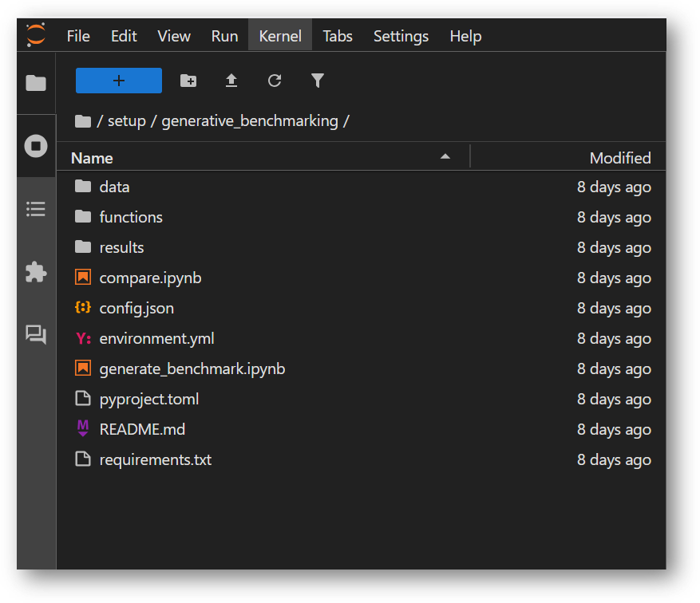Open the Kernel menu

(x=279, y=36)
